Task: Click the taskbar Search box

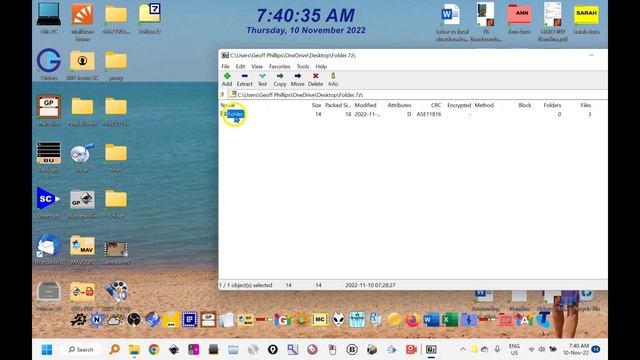Action: 81,350
